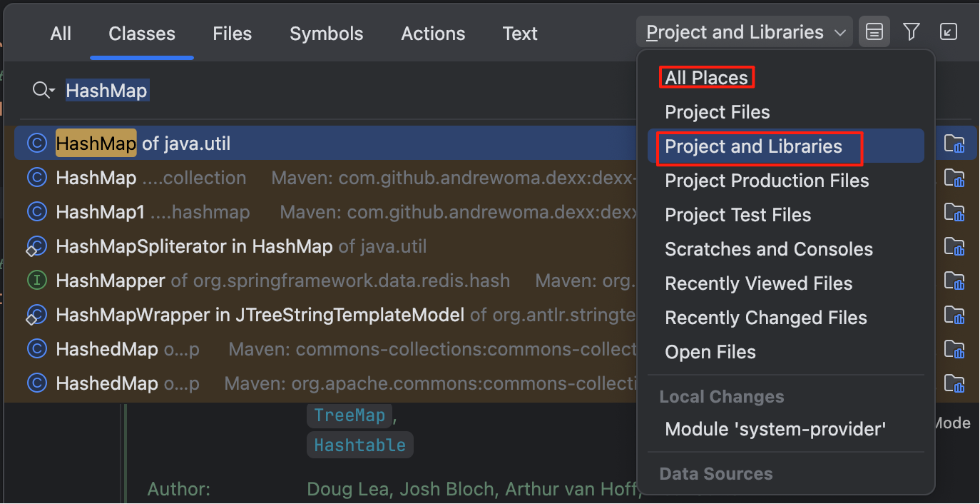Switch to the Files tab
The height and width of the screenshot is (504, 980).
pyautogui.click(x=232, y=34)
